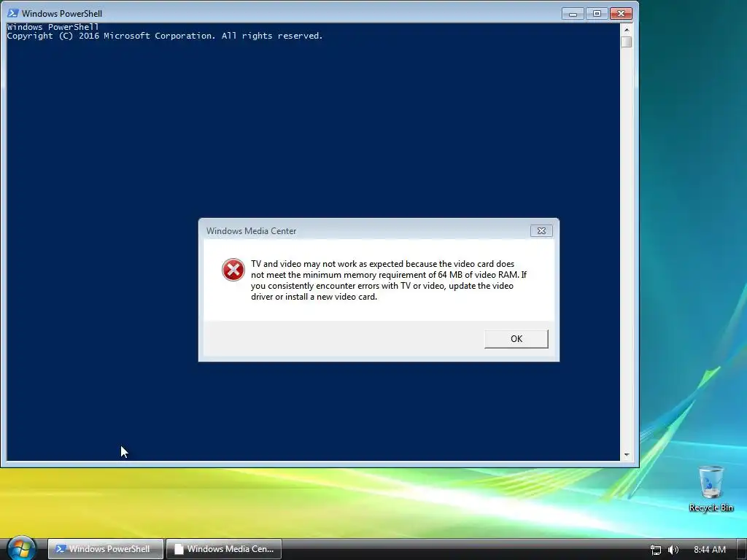Click the Copyright (C) 2016 Microsoft Corporation line
Image resolution: width=747 pixels, height=560 pixels.
coord(165,36)
